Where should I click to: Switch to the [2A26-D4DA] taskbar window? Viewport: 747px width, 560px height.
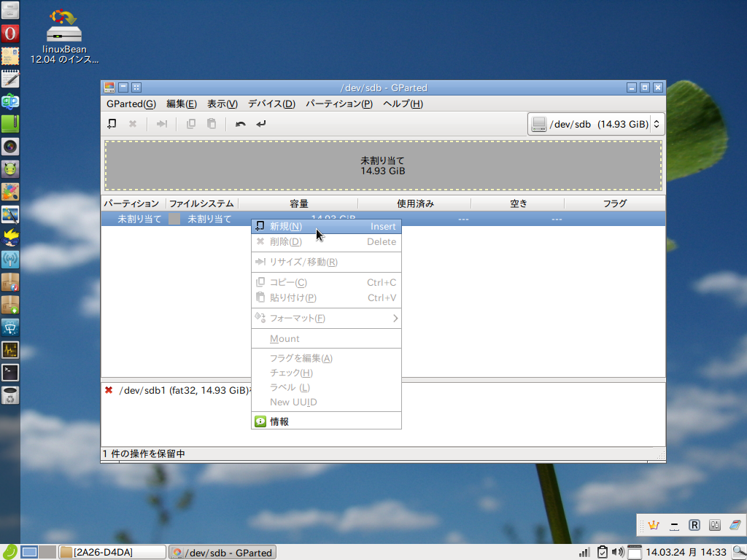(112, 553)
